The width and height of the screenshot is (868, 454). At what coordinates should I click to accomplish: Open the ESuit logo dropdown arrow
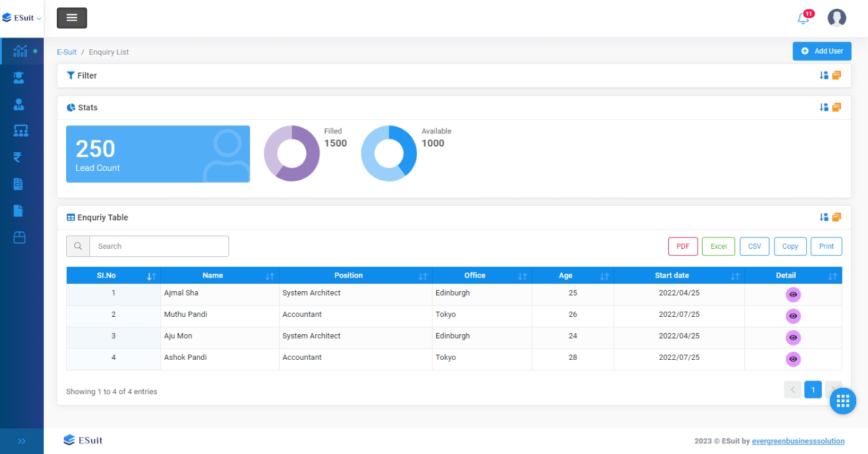[x=39, y=19]
